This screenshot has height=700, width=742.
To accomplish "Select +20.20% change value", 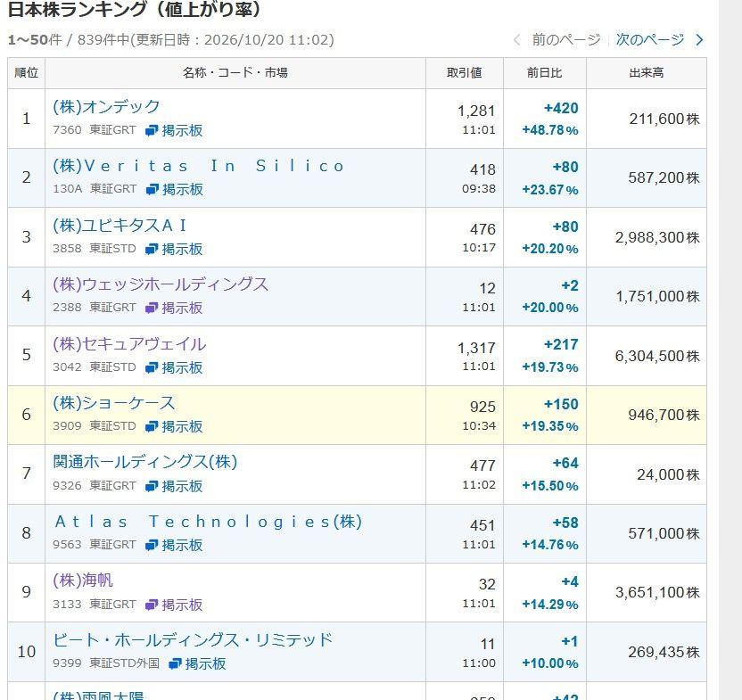I will [550, 249].
